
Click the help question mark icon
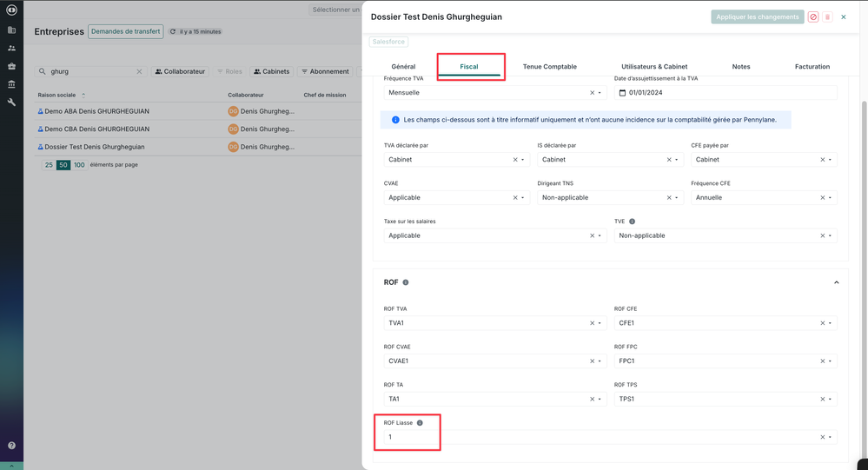[x=11, y=446]
